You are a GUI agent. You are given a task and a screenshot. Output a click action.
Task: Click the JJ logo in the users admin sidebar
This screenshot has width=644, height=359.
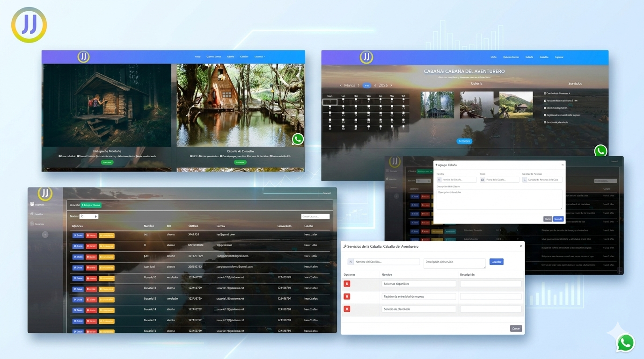click(45, 194)
